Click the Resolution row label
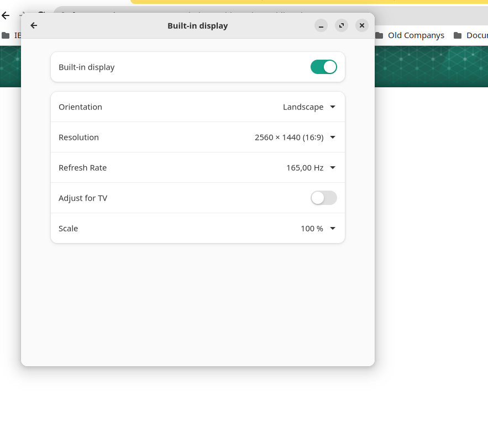The height and width of the screenshot is (448, 488). 78,137
